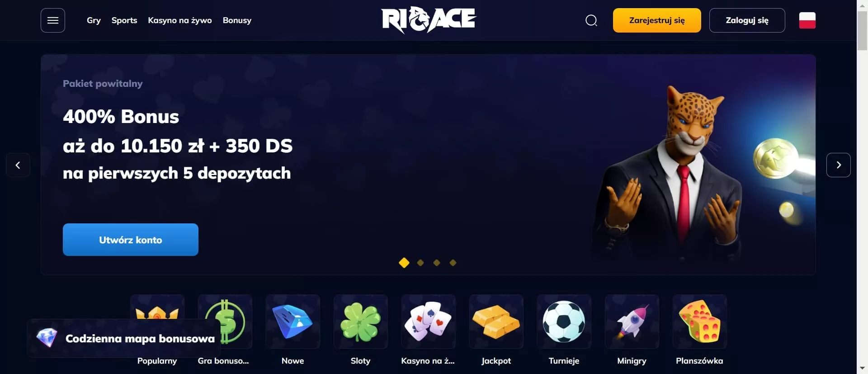Select the Minigry rocket icon
This screenshot has width=868, height=374.
(x=632, y=322)
